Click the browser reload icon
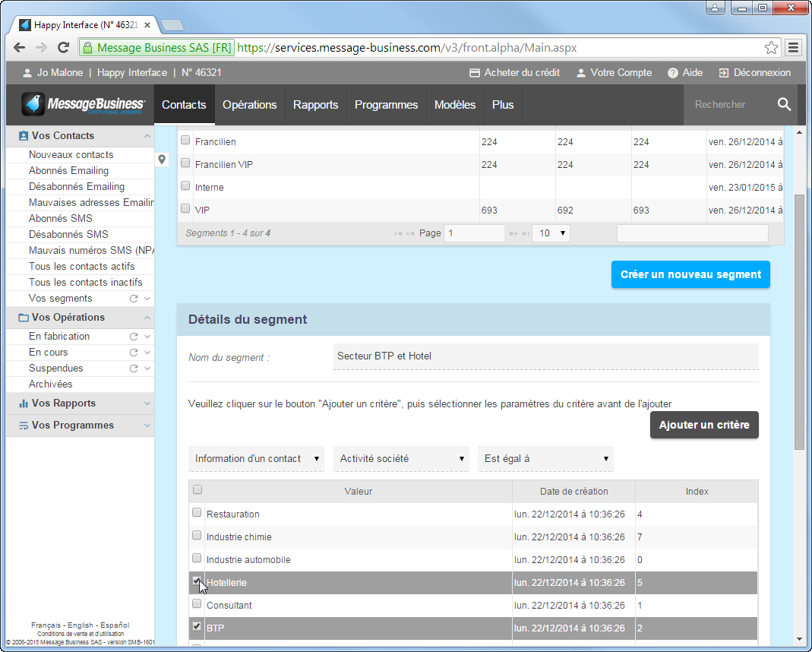Viewport: 812px width, 652px height. pos(63,48)
